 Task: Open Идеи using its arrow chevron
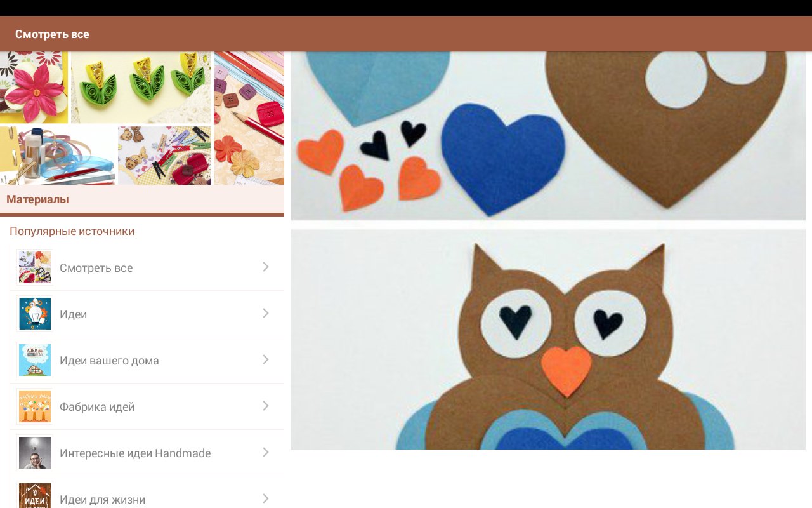266,313
